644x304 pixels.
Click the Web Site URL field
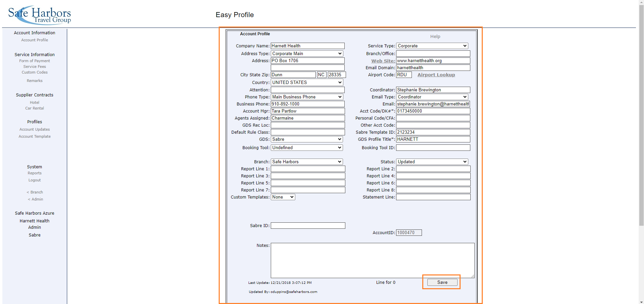(x=433, y=61)
